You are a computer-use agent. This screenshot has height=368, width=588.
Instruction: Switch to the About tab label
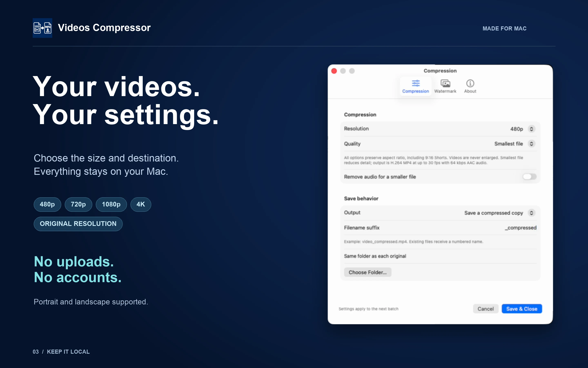click(470, 91)
